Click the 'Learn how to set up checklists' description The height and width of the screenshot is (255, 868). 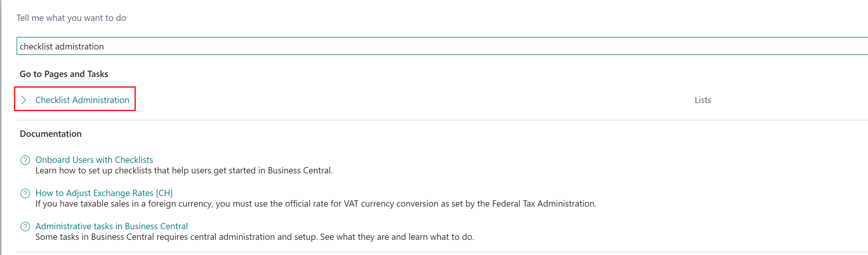pyautogui.click(x=184, y=170)
